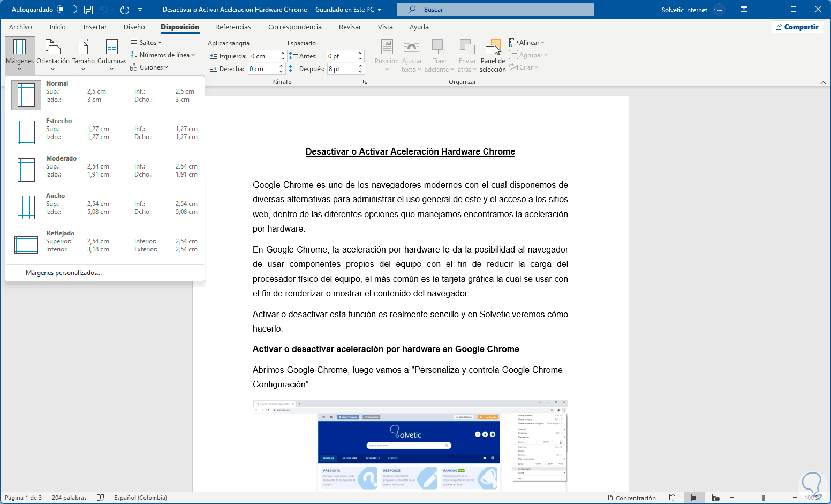
Task: Click Español (Colombia) language indicator
Action: [140, 498]
